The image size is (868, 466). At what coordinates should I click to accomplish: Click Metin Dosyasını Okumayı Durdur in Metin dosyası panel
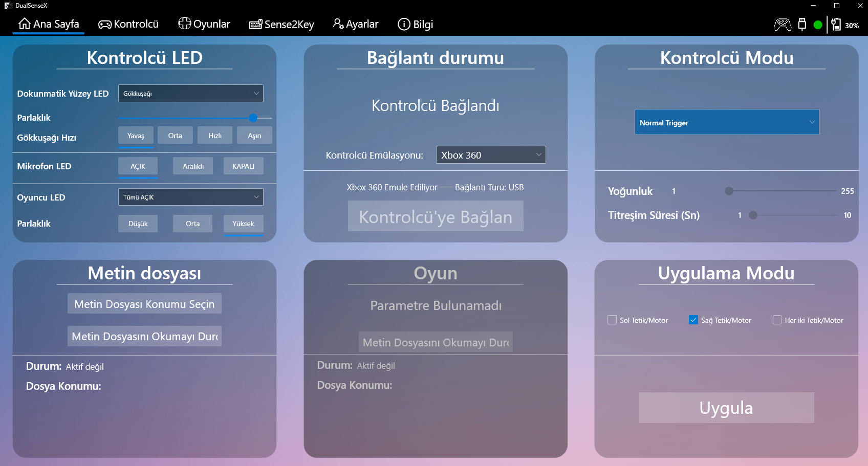pyautogui.click(x=144, y=336)
